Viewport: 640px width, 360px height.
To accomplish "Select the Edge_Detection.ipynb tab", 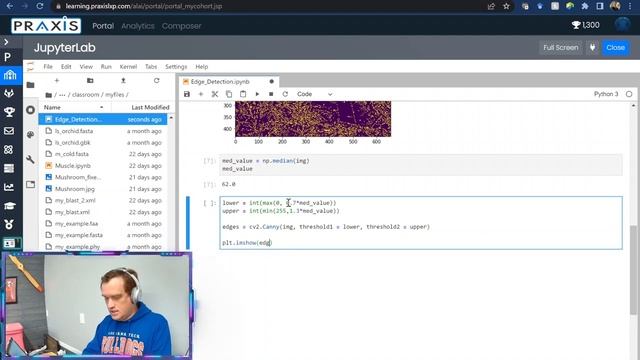I will (229, 82).
